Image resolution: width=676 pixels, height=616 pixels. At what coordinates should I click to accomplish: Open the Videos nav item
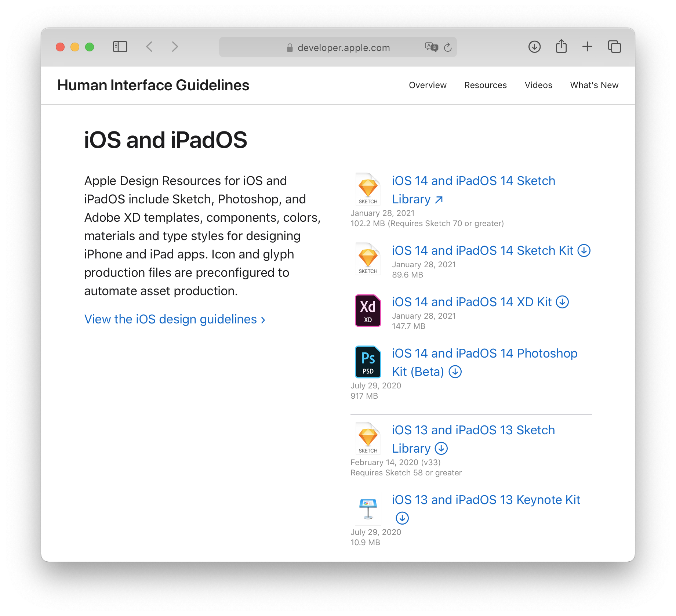point(538,85)
